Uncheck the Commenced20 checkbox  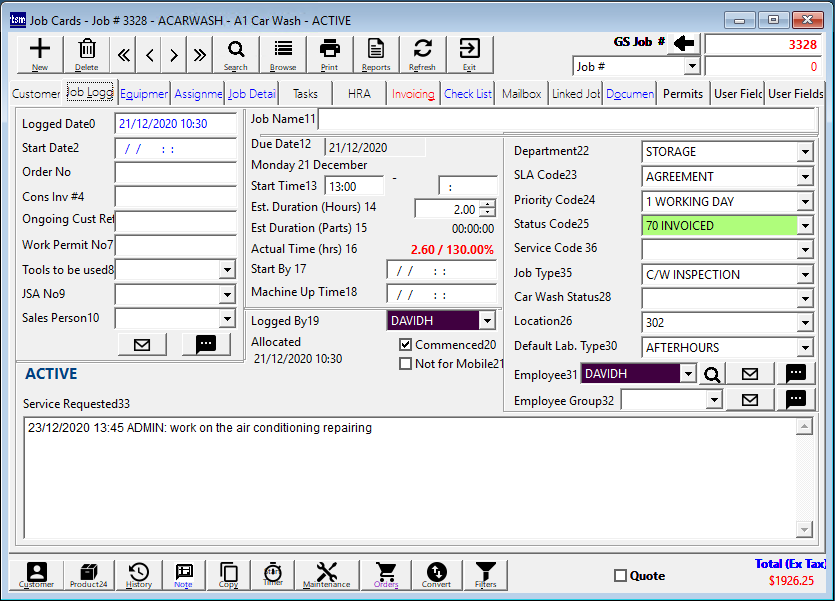[406, 345]
